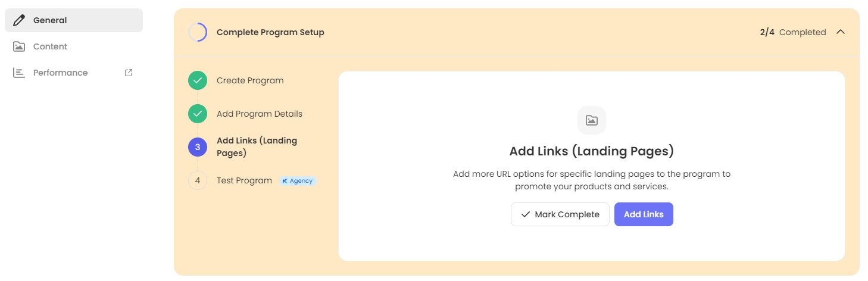Viewport: 868px width, 281px height.
Task: Click the green checkmark for Create Program
Action: pyautogui.click(x=198, y=80)
